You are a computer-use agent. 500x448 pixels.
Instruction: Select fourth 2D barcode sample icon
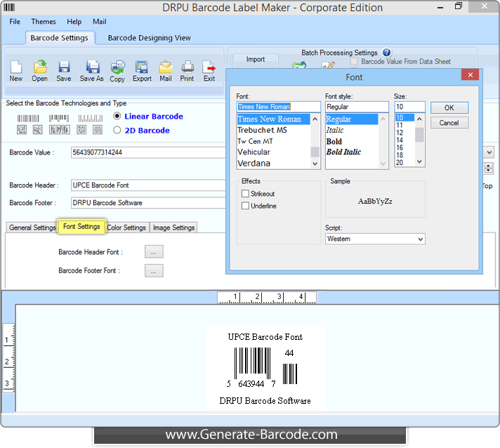pyautogui.click(x=81, y=129)
